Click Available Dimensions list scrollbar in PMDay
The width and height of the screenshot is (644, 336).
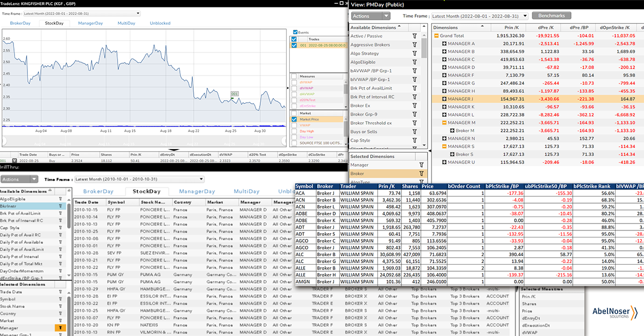point(425,48)
